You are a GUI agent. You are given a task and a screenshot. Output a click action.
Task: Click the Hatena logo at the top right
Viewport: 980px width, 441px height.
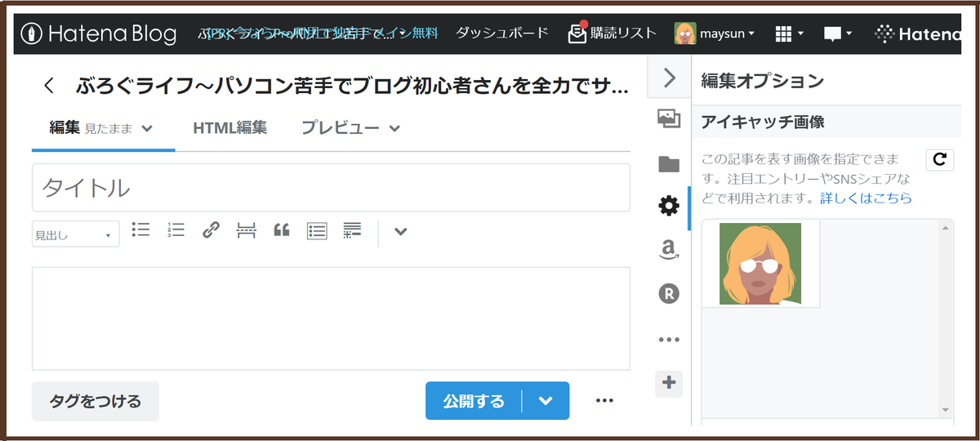919,33
